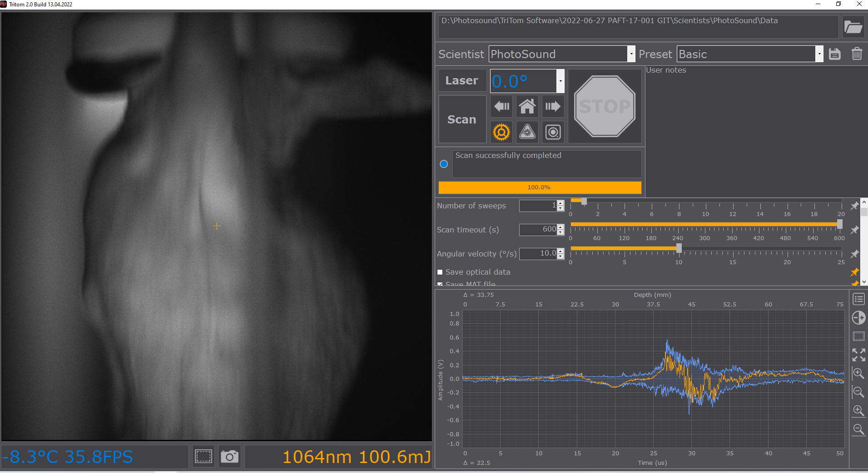This screenshot has height=473, width=868.
Task: Open the data folder browser icon
Action: (x=853, y=27)
